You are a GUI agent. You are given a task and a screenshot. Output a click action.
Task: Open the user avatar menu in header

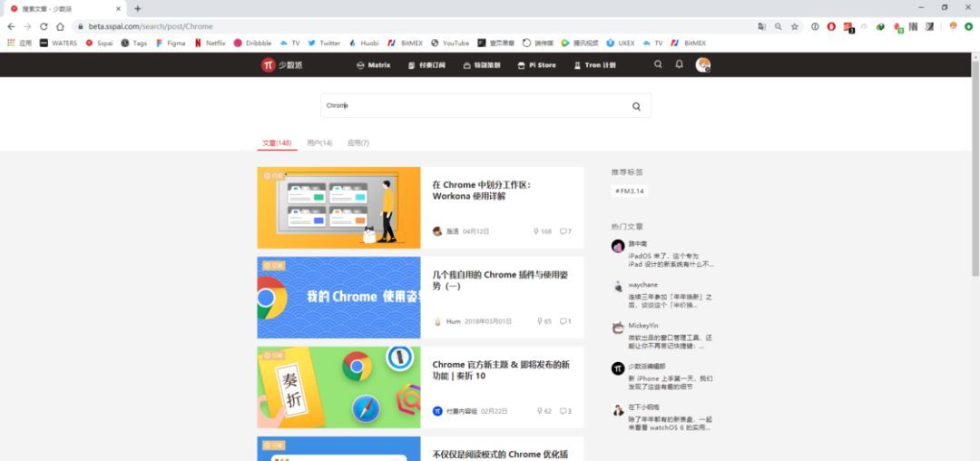coord(703,65)
